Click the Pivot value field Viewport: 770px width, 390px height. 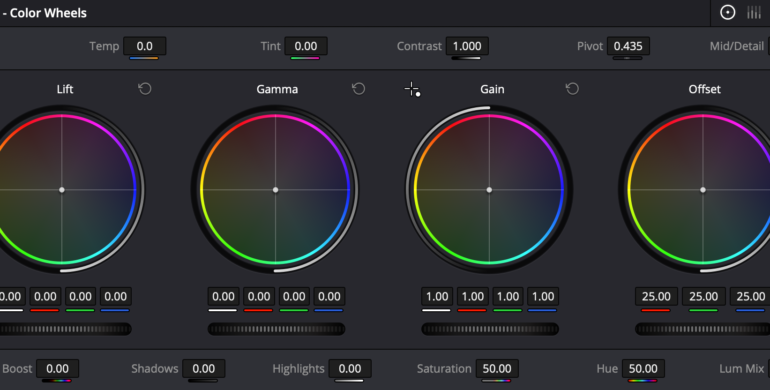tap(628, 46)
